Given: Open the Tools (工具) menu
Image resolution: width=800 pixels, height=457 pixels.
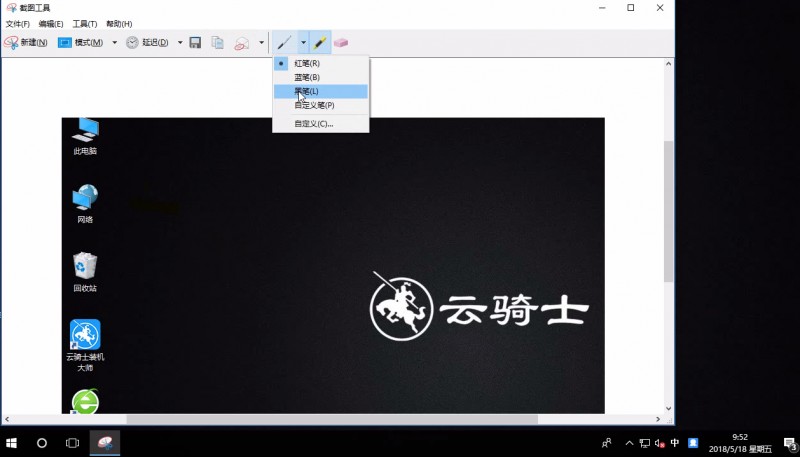Looking at the screenshot, I should pyautogui.click(x=85, y=24).
